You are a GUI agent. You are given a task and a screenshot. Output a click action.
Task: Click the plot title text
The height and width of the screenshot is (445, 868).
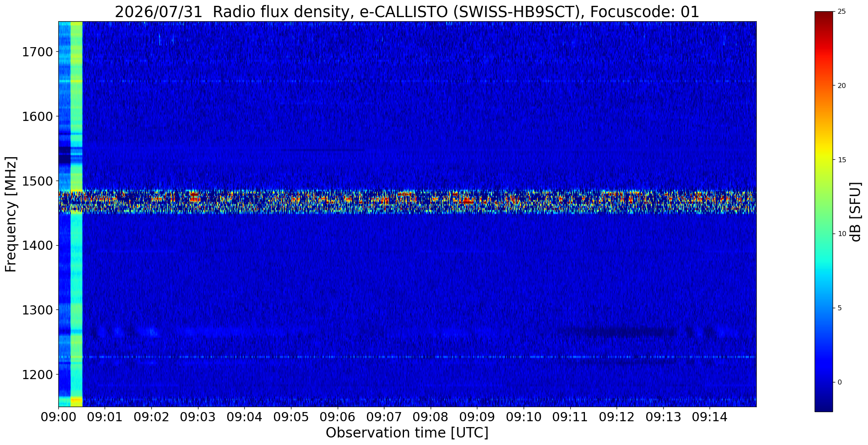pos(407,12)
